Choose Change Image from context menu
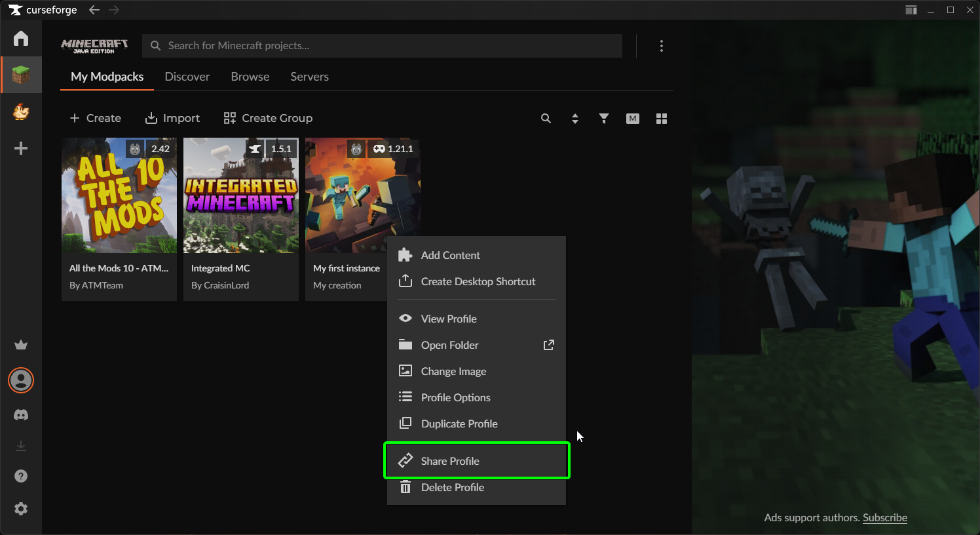Image resolution: width=980 pixels, height=535 pixels. coord(476,371)
